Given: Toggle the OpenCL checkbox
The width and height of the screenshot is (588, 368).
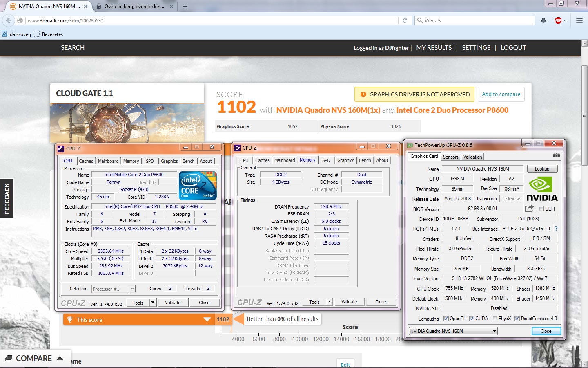Looking at the screenshot, I should point(446,319).
